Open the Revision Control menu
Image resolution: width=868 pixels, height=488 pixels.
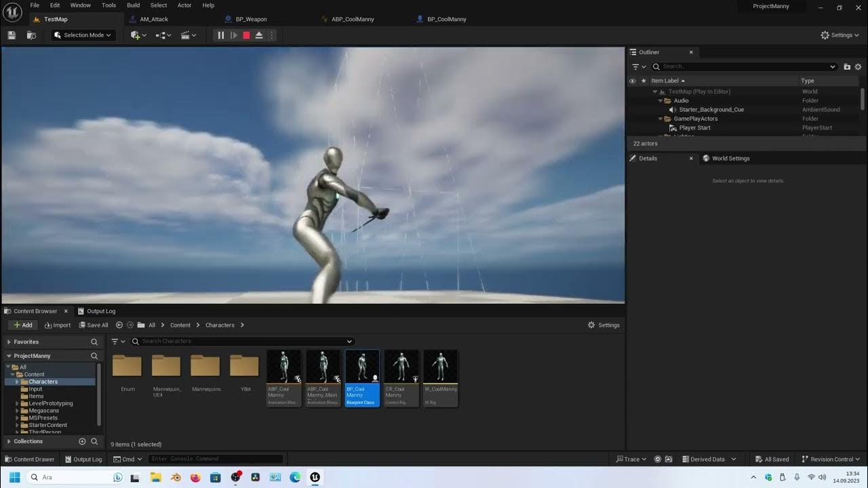(832, 460)
